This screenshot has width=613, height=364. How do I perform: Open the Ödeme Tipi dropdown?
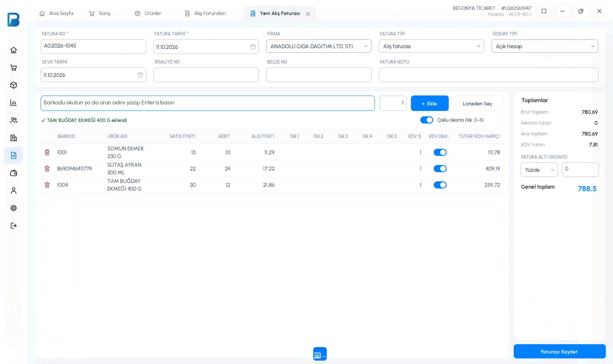pos(545,46)
